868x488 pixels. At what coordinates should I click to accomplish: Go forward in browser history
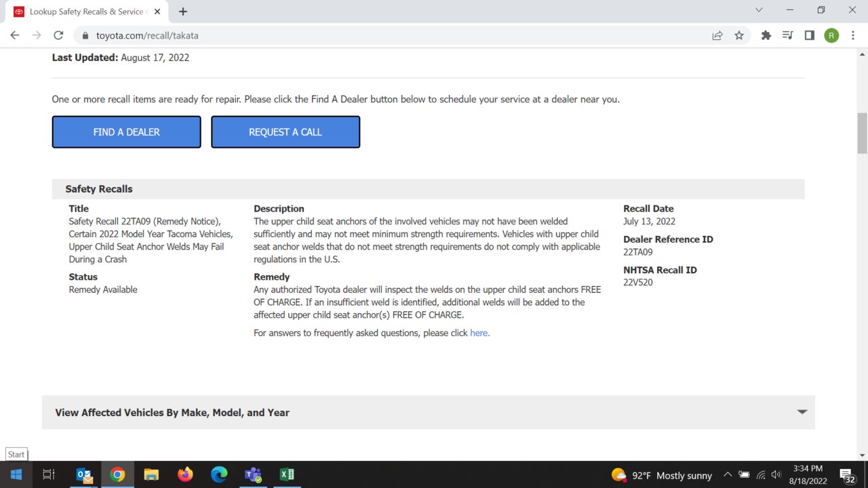coord(37,35)
